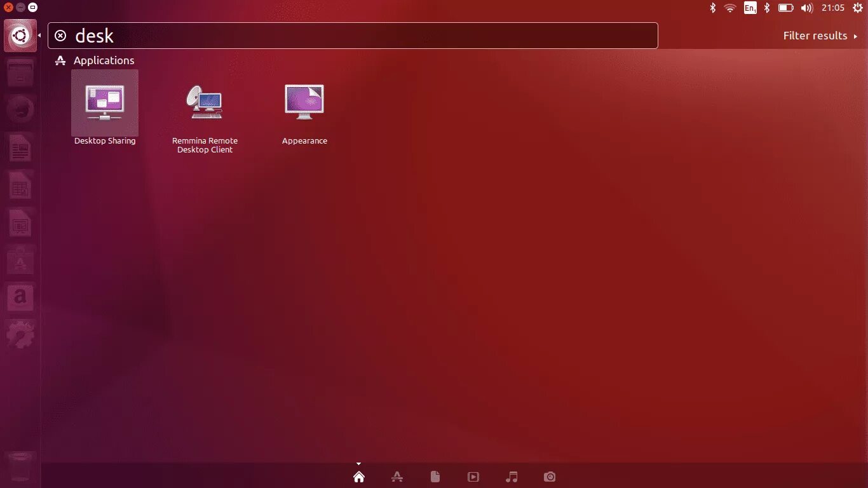The height and width of the screenshot is (488, 868).
Task: Click the "Remmina Remote Desktop Client" label
Action: pos(205,146)
